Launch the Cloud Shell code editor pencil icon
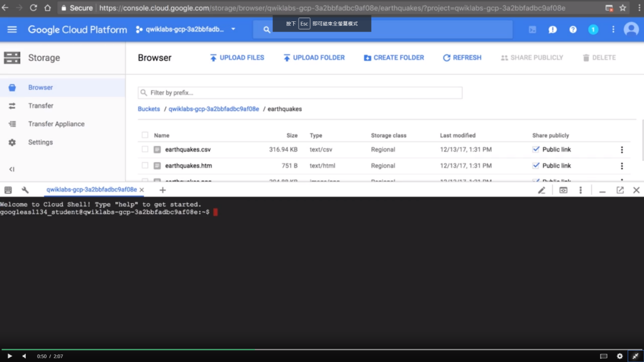The image size is (644, 362). (x=541, y=190)
